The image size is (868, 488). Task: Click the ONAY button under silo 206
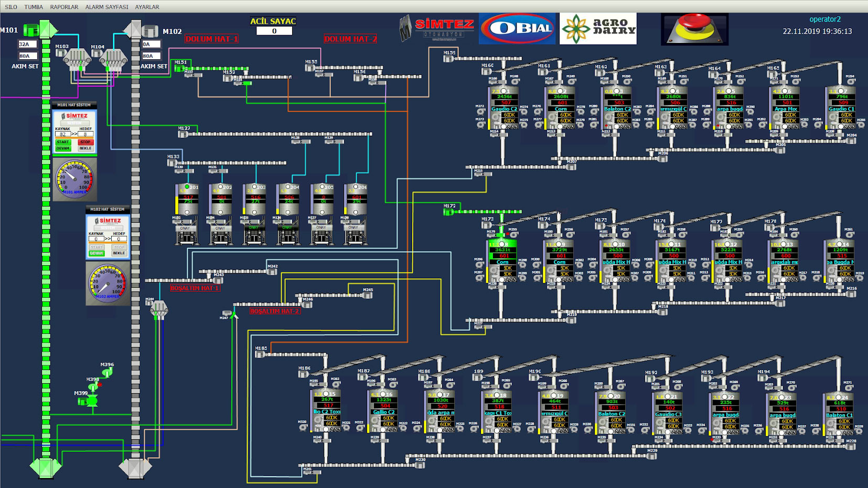[x=353, y=227]
